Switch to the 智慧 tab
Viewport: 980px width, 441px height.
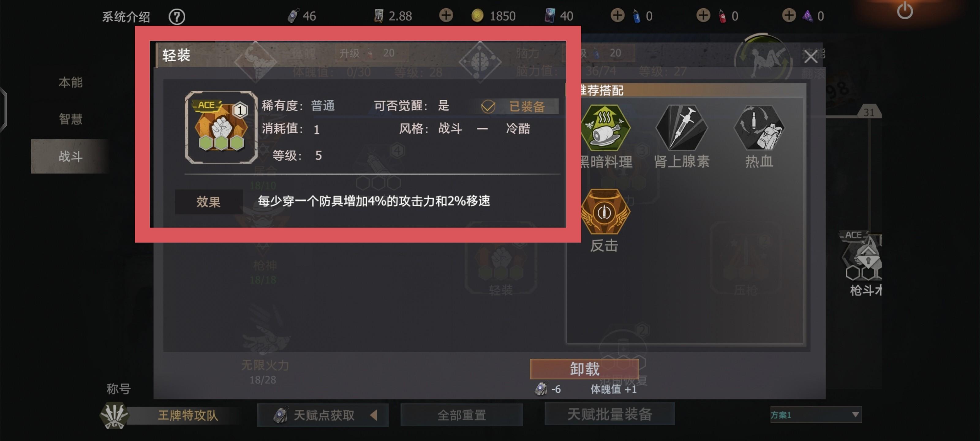(x=70, y=119)
